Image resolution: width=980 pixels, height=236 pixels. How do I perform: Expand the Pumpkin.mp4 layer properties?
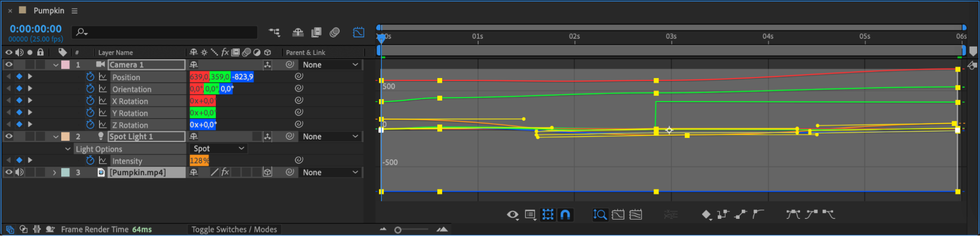click(54, 173)
